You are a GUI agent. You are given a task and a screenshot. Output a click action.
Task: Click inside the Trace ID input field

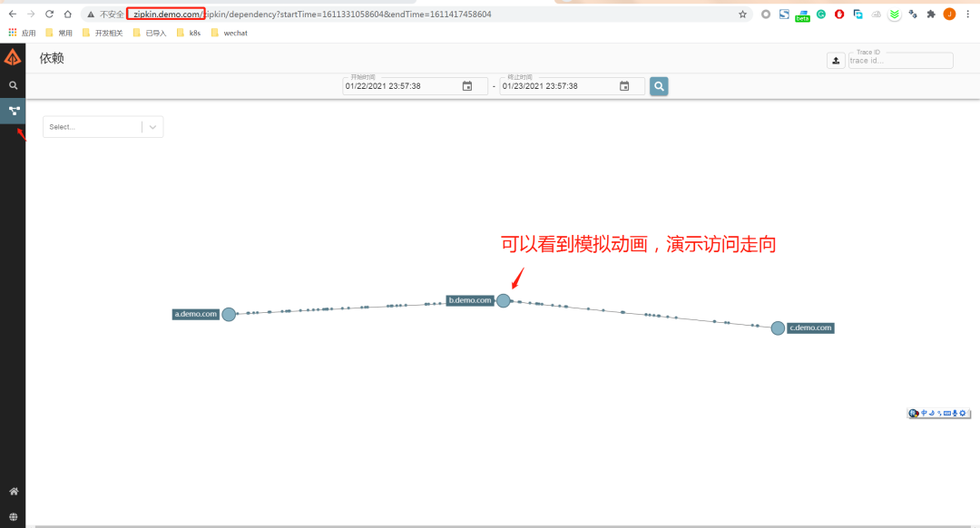click(900, 61)
